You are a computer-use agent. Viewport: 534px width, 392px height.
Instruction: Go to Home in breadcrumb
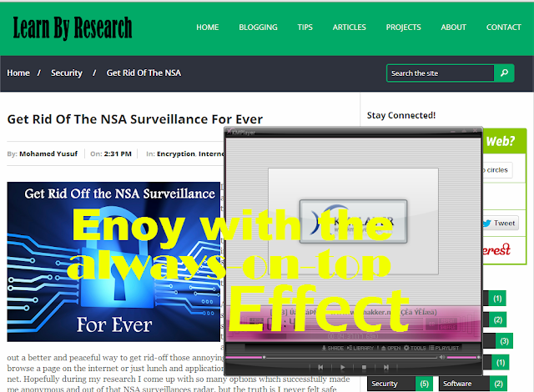(18, 73)
